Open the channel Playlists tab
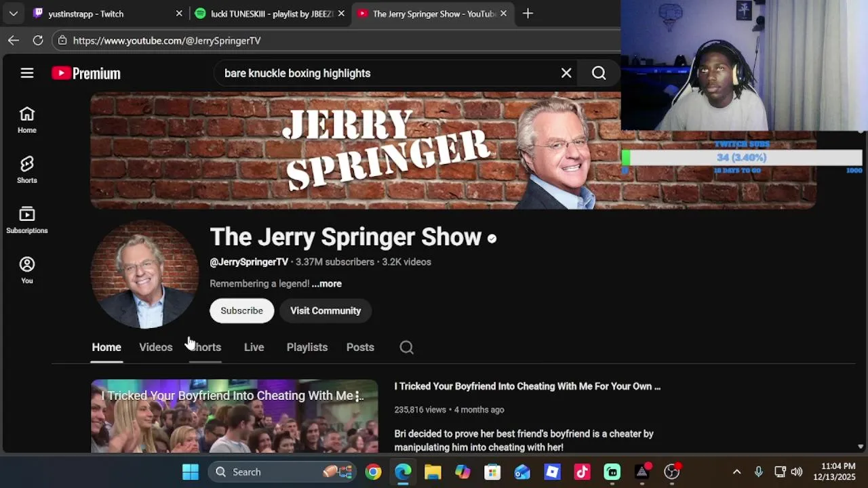The height and width of the screenshot is (488, 868). coord(307,347)
